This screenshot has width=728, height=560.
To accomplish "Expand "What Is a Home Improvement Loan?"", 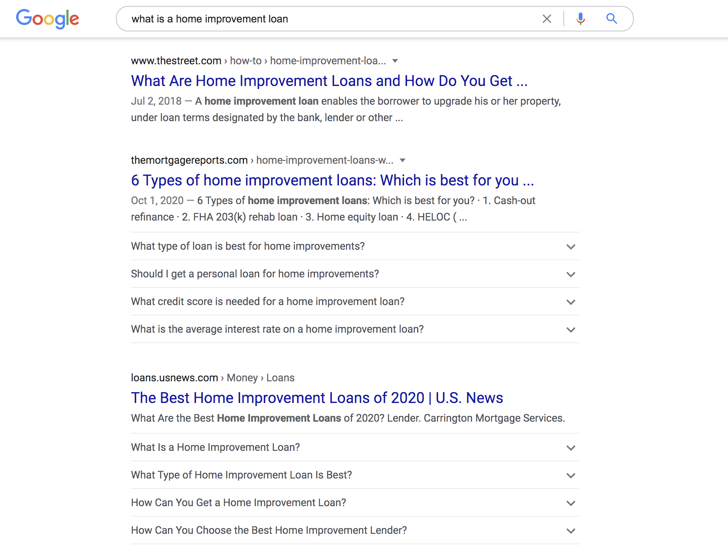I will point(355,447).
